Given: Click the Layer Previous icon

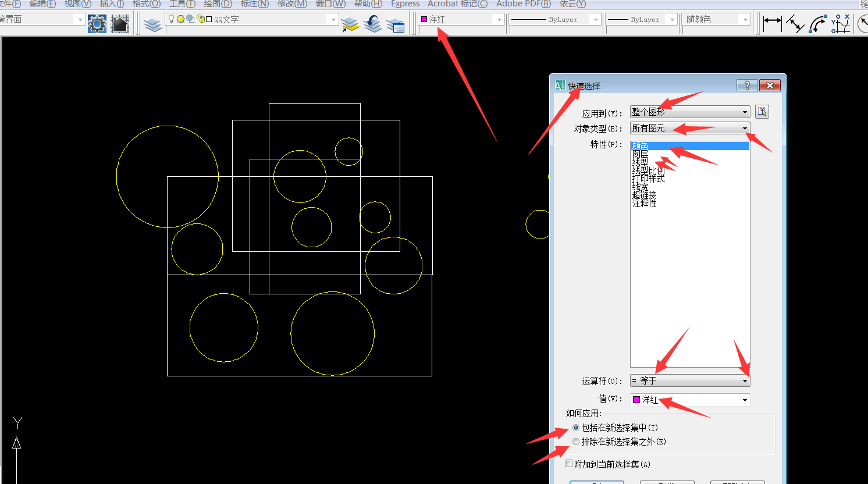Looking at the screenshot, I should pyautogui.click(x=373, y=24).
